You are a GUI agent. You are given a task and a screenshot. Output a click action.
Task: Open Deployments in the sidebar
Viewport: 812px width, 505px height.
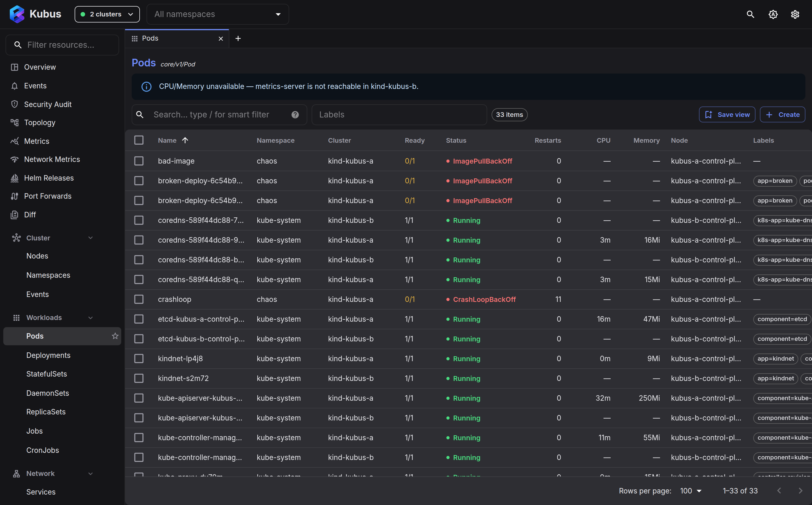click(x=48, y=355)
